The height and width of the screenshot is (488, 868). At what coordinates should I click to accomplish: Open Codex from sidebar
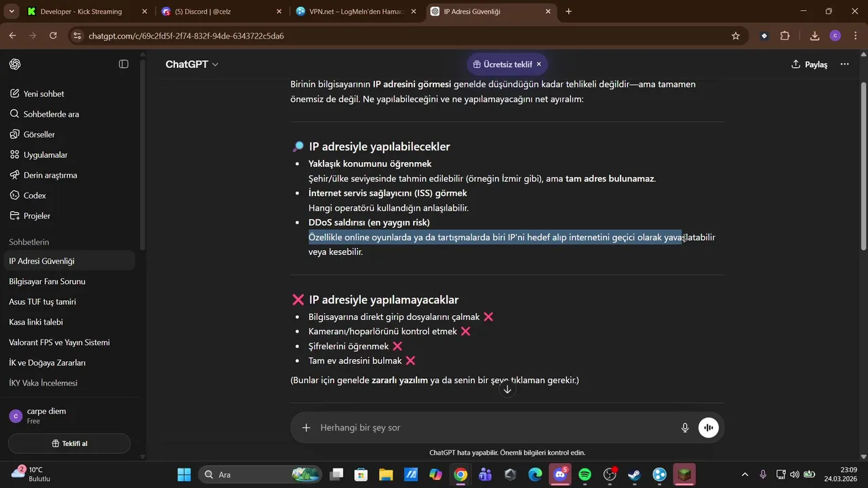coord(69,195)
